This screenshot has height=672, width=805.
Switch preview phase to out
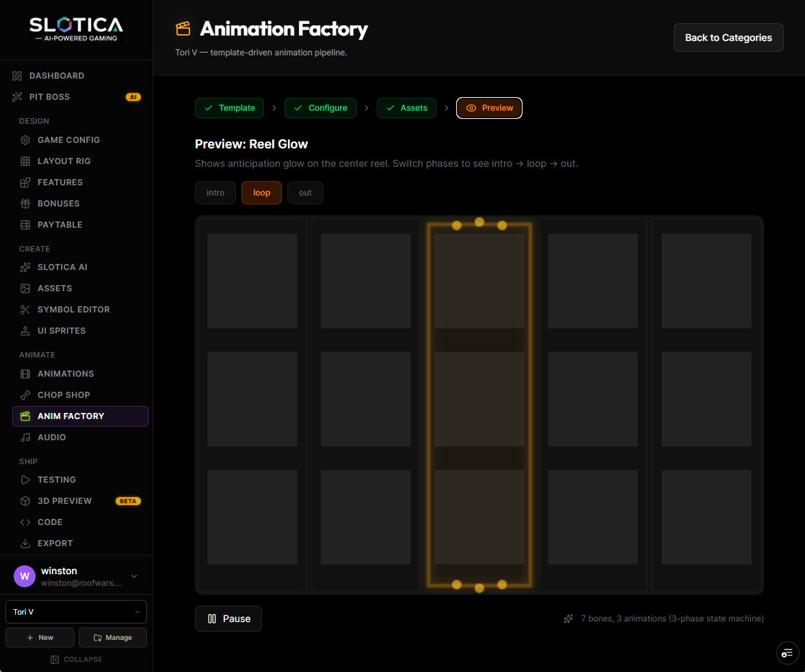click(305, 193)
